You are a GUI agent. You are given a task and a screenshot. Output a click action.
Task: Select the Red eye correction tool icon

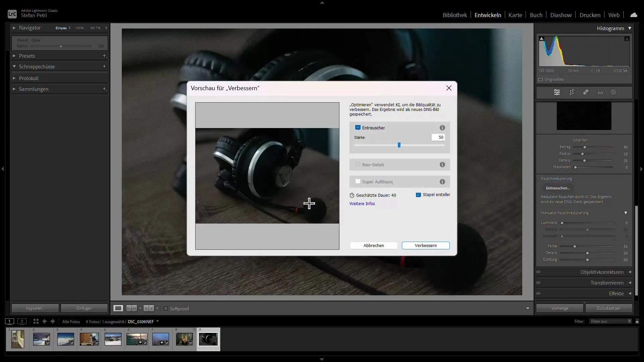(600, 92)
